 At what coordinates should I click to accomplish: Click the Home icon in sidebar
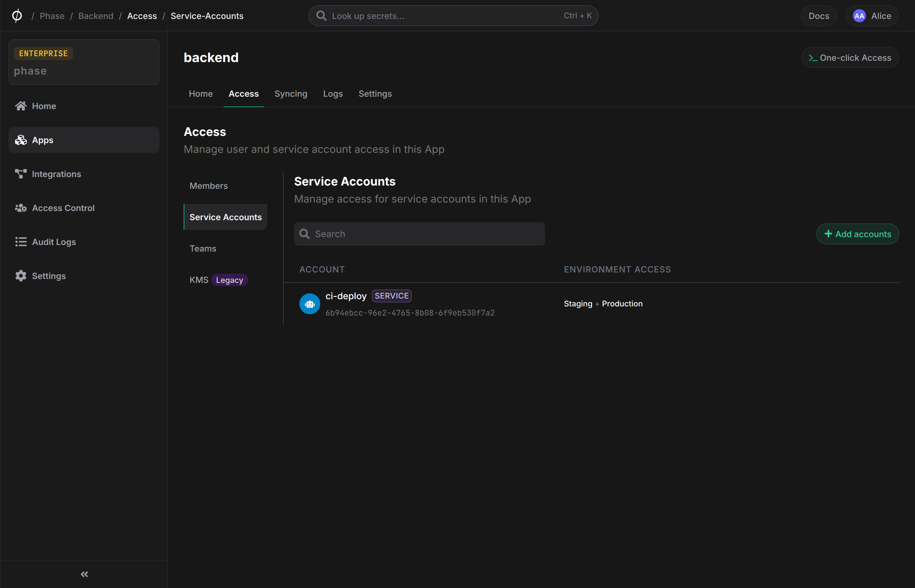tap(21, 106)
